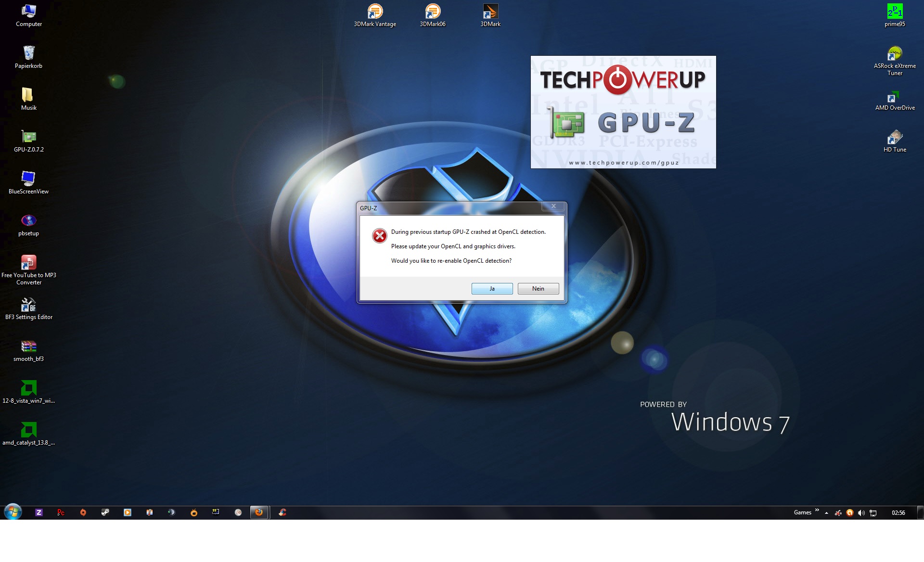924x562 pixels.
Task: Open BlueScreenView desktop icon
Action: point(29,179)
